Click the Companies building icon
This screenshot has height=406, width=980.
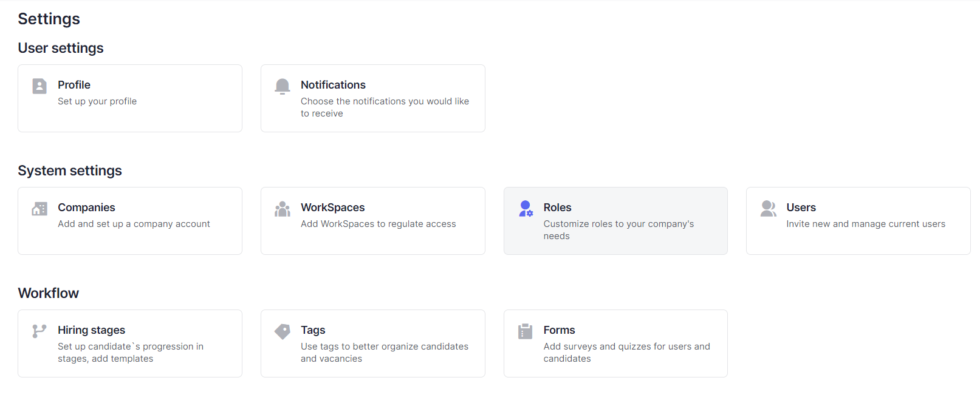39,209
